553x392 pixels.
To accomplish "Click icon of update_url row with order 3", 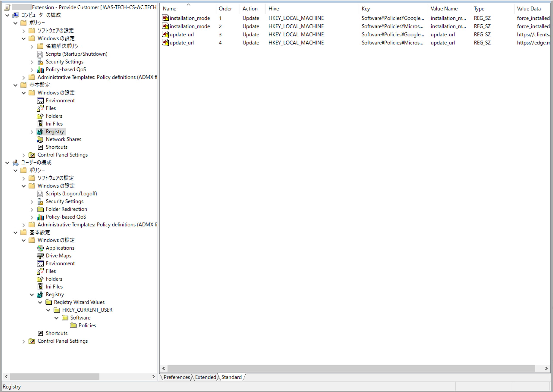I will pyautogui.click(x=165, y=34).
